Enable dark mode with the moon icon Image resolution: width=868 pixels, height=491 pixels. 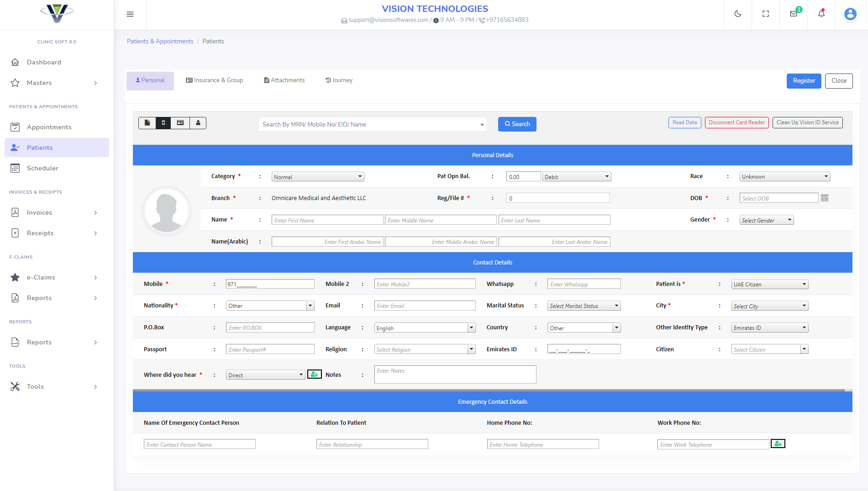tap(738, 14)
